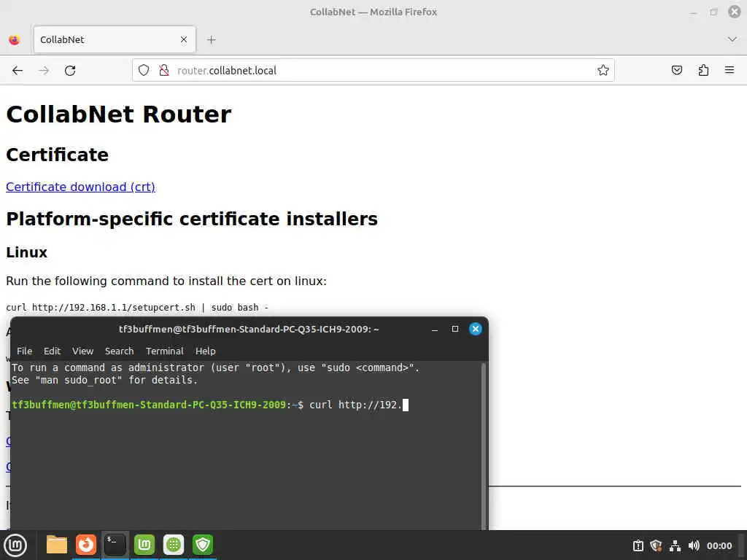The image size is (747, 560).
Task: Click the Firefox window close button
Action: (735, 12)
